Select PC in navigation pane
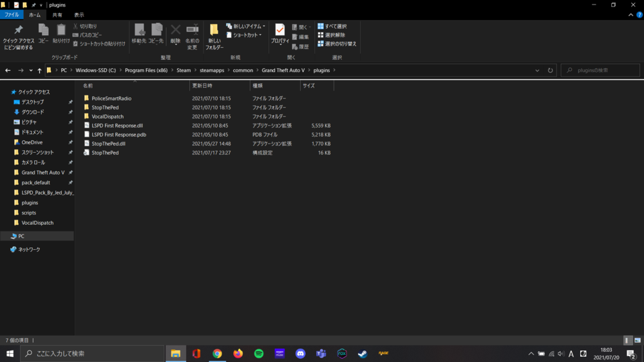 pos(37,236)
